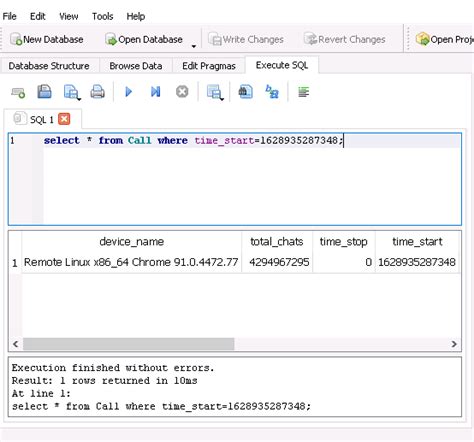
Task: Toggle comment block icon
Action: click(303, 92)
